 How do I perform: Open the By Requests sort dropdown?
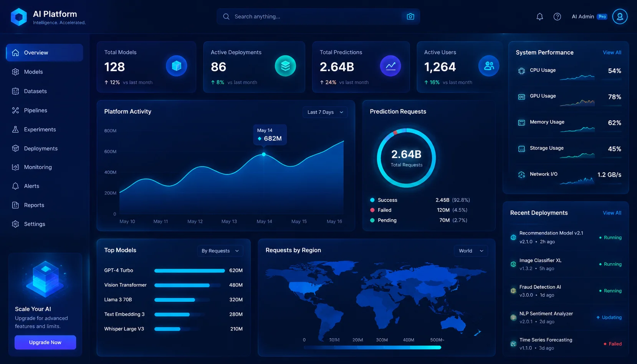pyautogui.click(x=220, y=251)
